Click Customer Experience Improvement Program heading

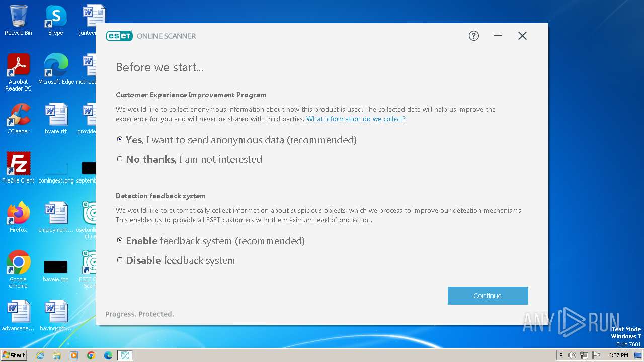[191, 95]
